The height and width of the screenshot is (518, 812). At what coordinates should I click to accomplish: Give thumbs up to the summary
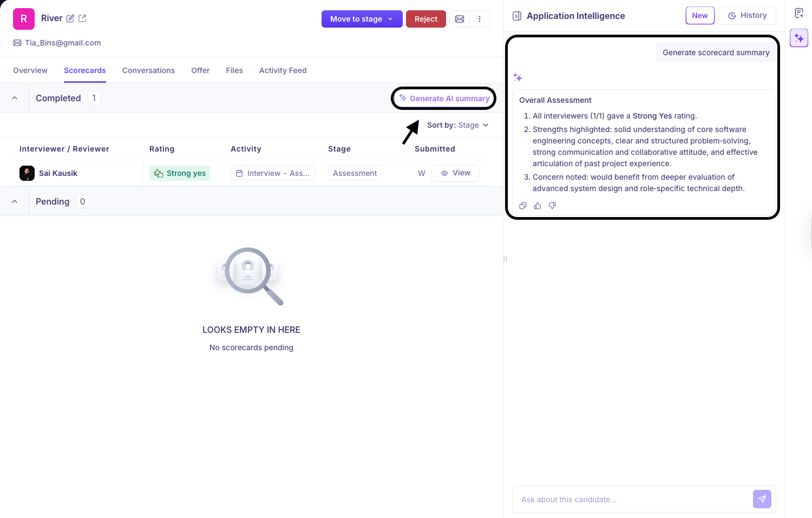(x=538, y=206)
